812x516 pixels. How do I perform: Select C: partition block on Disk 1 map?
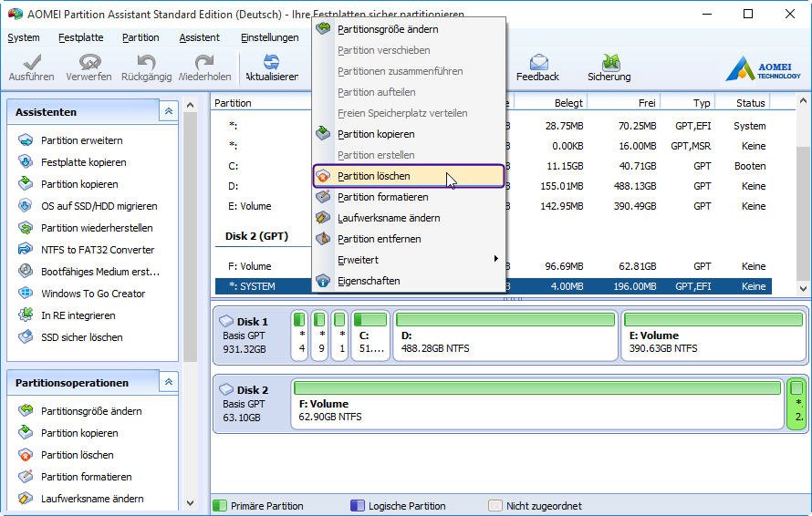pyautogui.click(x=370, y=335)
